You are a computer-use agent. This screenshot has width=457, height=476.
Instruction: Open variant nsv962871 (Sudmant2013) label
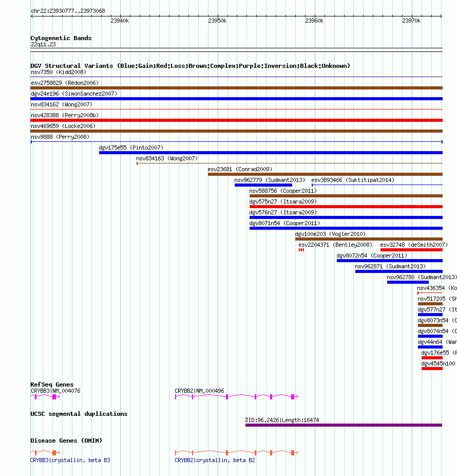pyautogui.click(x=390, y=267)
